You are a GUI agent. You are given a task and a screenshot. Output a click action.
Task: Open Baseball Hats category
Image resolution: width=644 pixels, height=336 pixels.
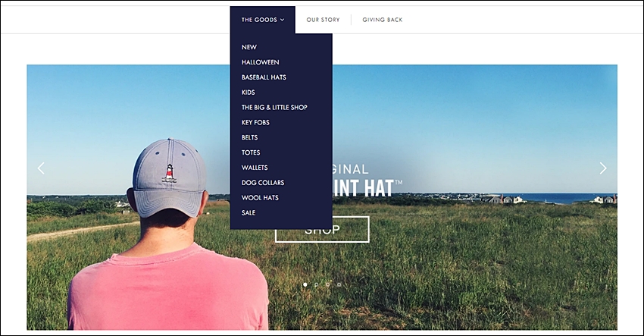click(x=264, y=77)
